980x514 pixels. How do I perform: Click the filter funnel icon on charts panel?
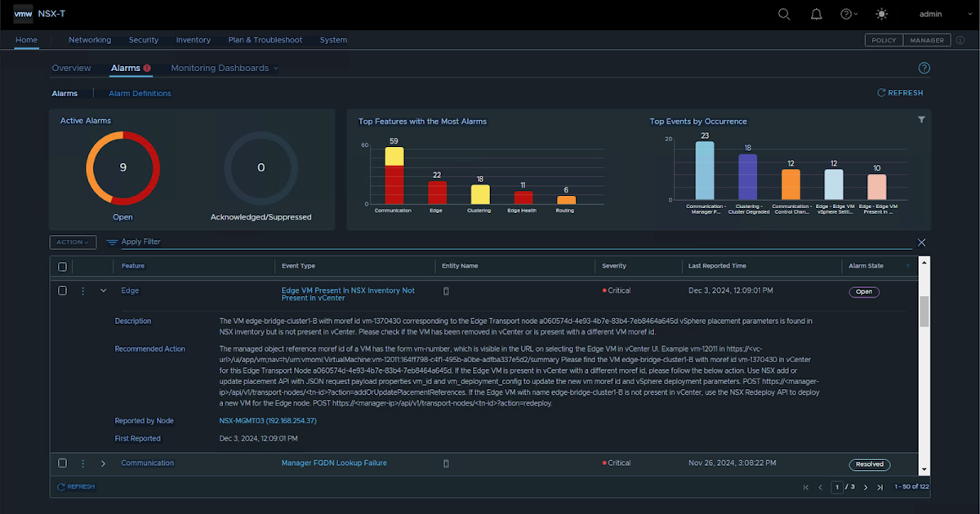pyautogui.click(x=921, y=120)
